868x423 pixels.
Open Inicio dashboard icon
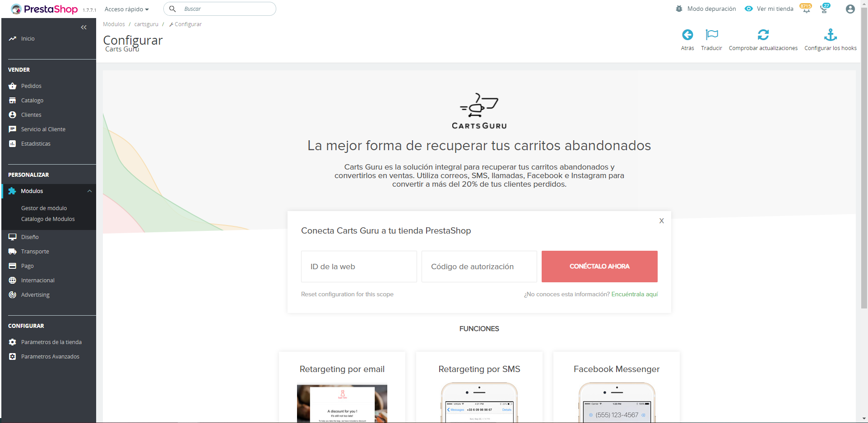(12, 39)
